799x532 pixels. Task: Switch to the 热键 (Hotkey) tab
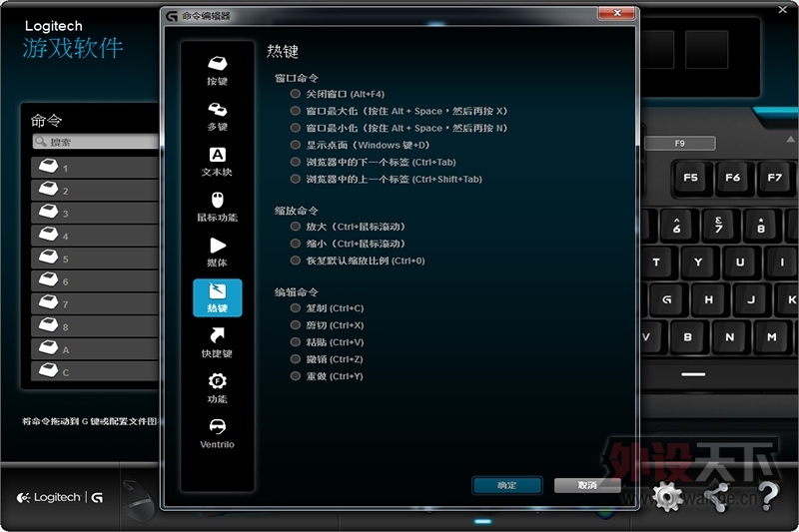pyautogui.click(x=217, y=297)
